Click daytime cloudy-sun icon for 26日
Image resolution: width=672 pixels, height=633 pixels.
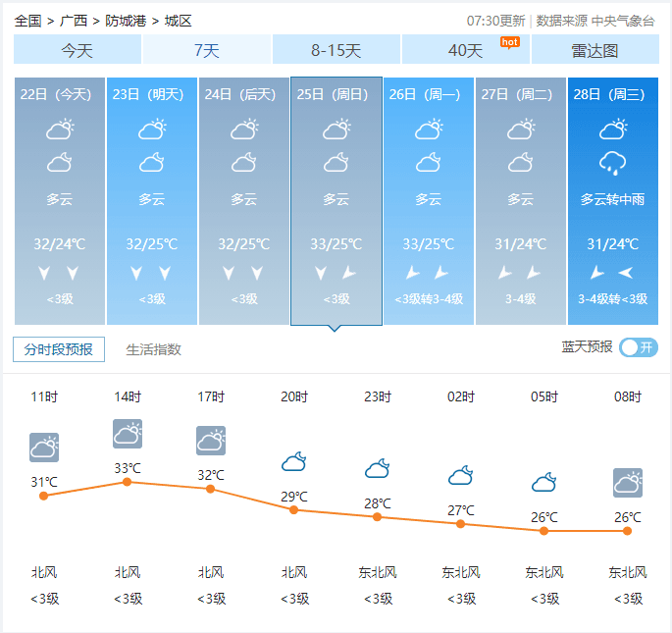[x=429, y=130]
